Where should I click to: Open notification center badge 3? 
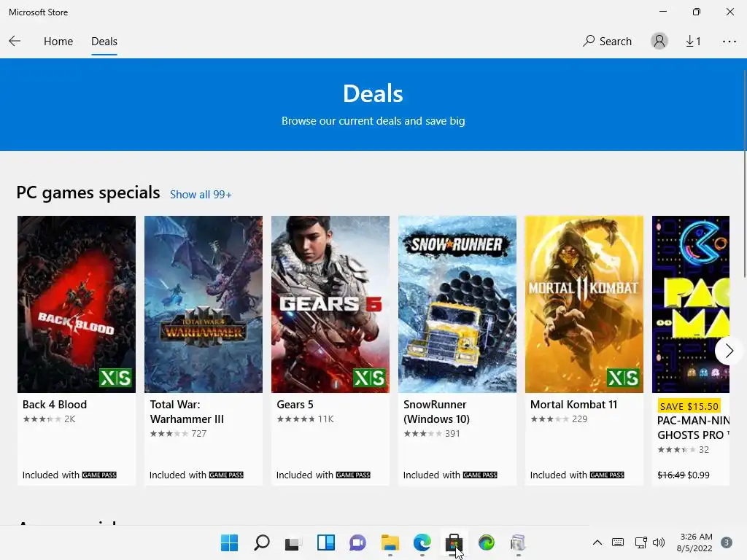(x=727, y=542)
